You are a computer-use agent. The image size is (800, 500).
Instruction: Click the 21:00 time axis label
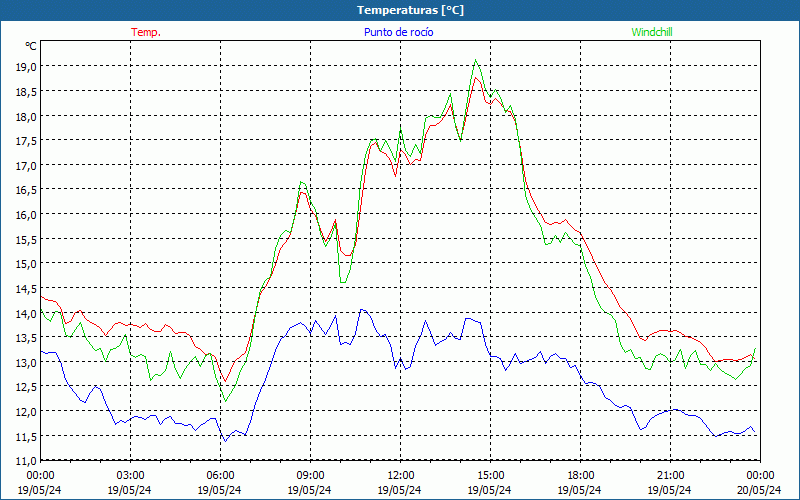[670, 476]
